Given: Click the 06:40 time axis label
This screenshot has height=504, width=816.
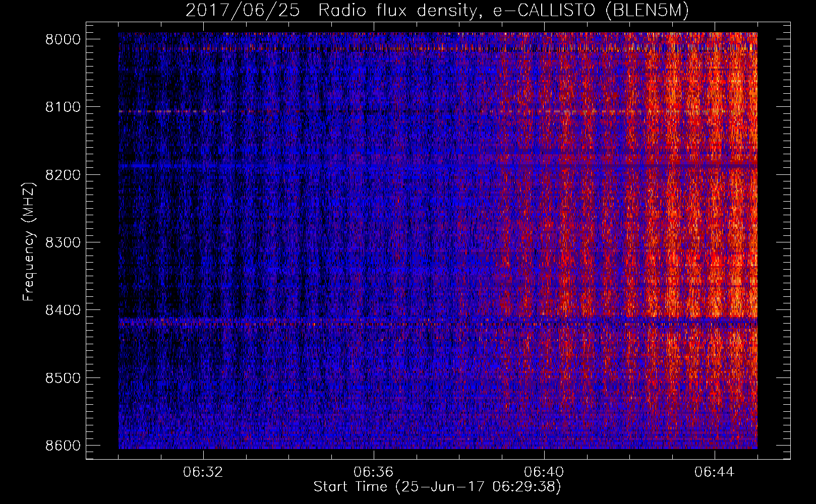Looking at the screenshot, I should [544, 472].
